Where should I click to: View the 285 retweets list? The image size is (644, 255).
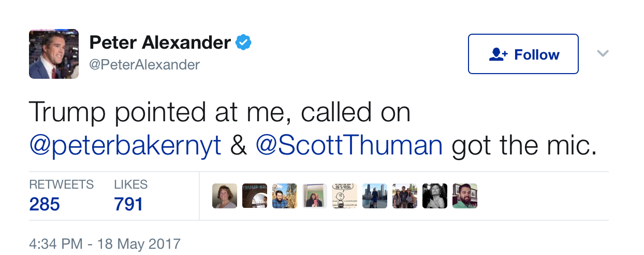pos(61,195)
